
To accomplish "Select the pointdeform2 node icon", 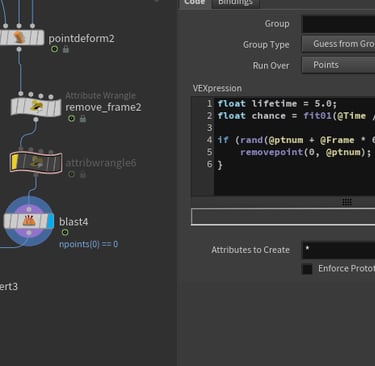I will click(20, 38).
